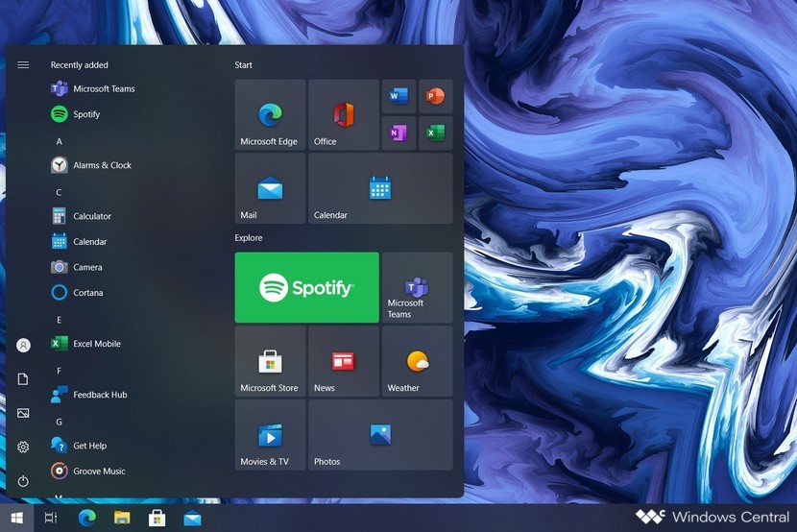Open the small OneNote tile

pos(398,132)
